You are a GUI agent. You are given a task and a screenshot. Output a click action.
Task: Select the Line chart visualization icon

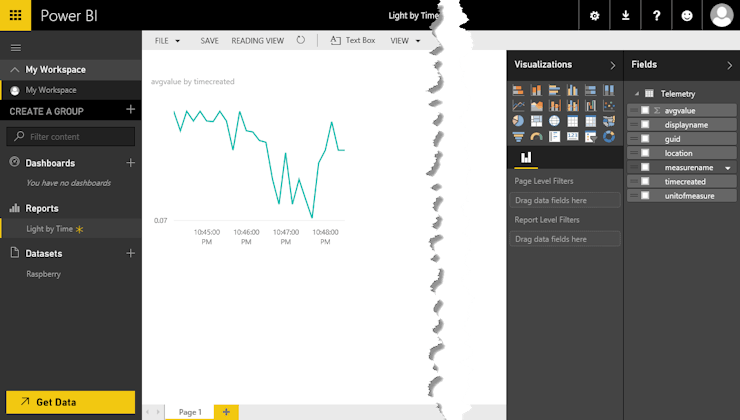click(518, 106)
